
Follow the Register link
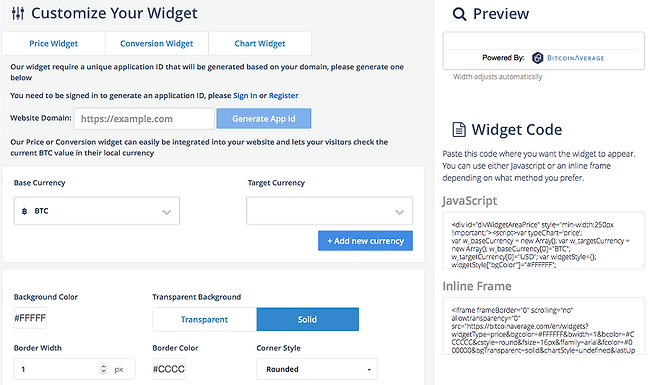284,96
